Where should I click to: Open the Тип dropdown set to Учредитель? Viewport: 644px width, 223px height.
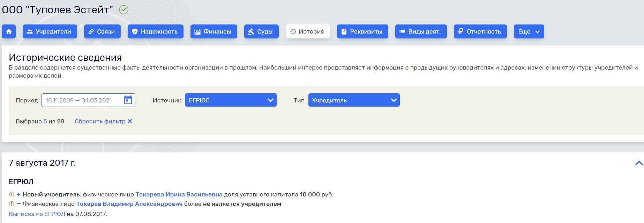pos(354,100)
